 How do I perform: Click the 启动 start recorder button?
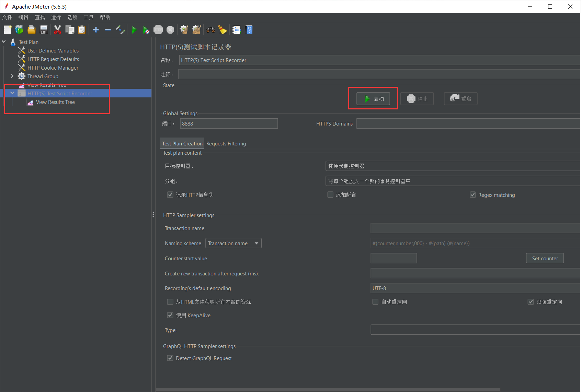[x=373, y=99]
